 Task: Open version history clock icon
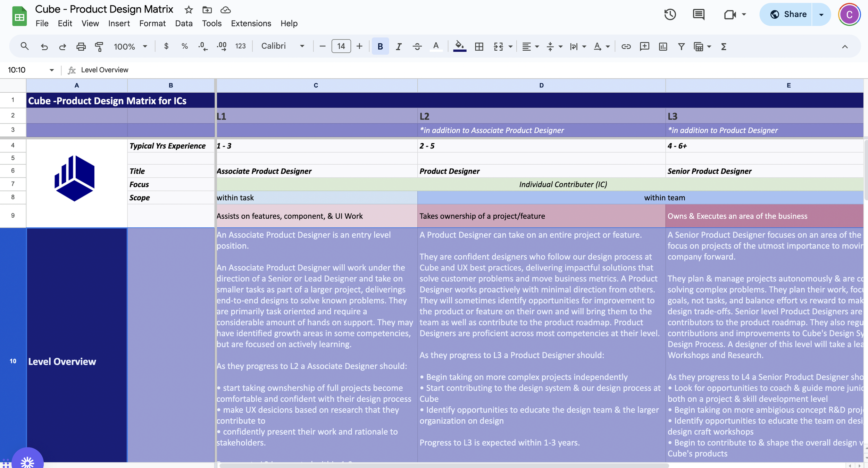point(670,15)
